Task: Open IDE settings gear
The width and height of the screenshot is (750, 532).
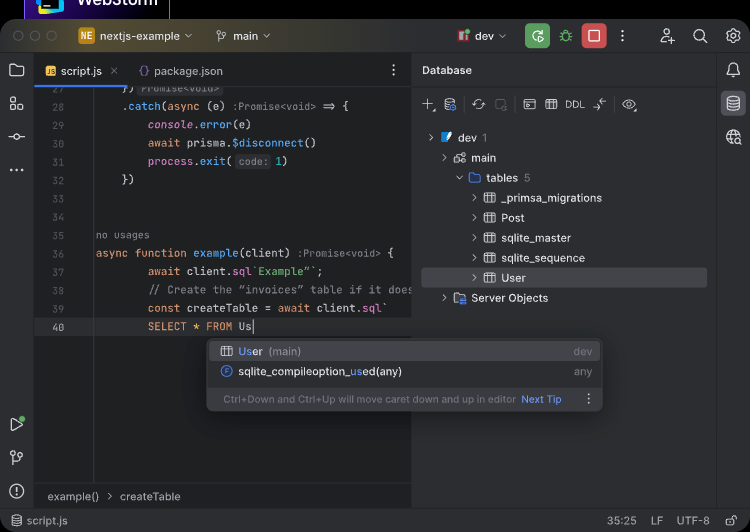Action: (733, 36)
